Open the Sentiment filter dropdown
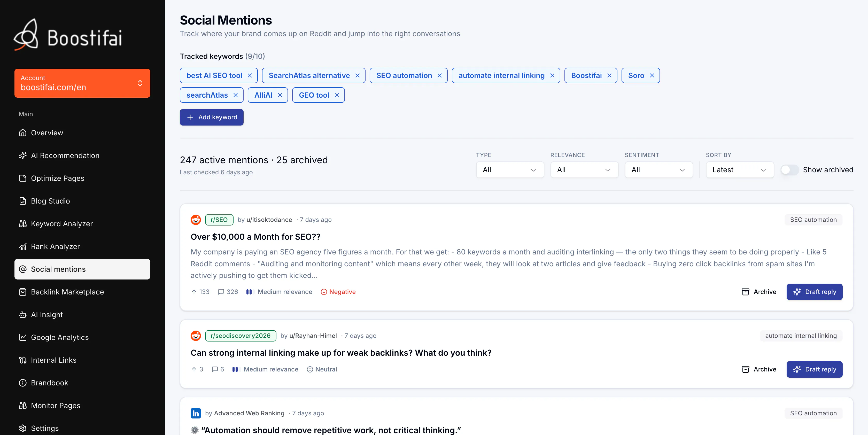The image size is (868, 435). [x=659, y=170]
